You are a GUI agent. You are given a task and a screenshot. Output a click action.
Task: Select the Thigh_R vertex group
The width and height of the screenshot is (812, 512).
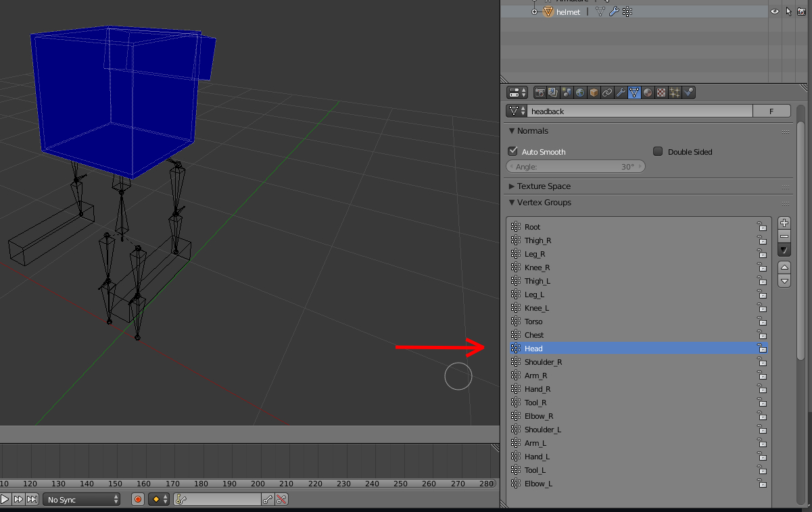[638, 240]
